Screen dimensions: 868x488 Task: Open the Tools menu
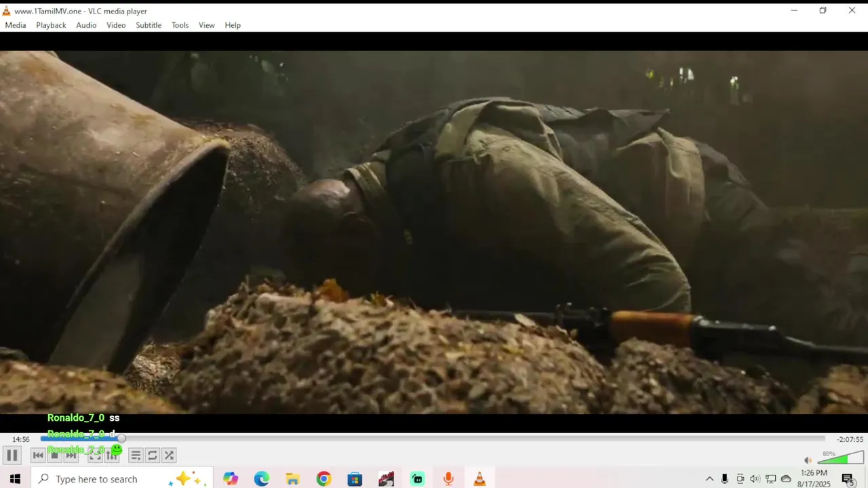[x=180, y=25]
